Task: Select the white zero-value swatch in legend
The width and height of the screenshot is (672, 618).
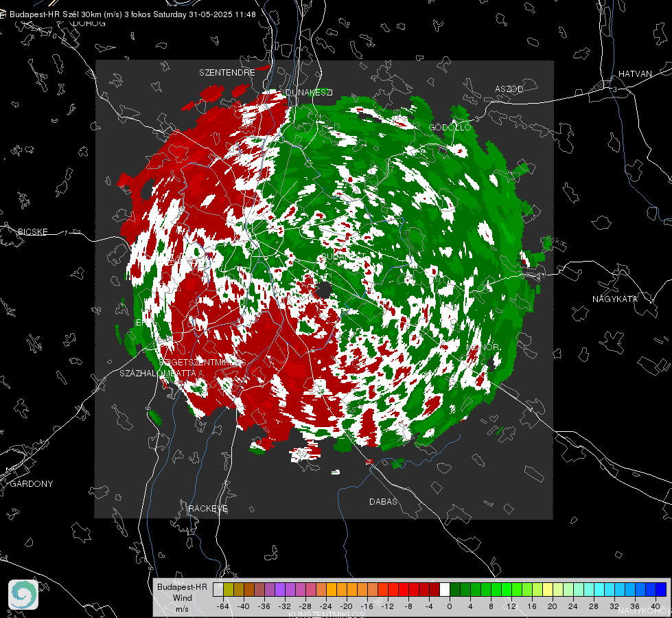Action: pos(445,590)
